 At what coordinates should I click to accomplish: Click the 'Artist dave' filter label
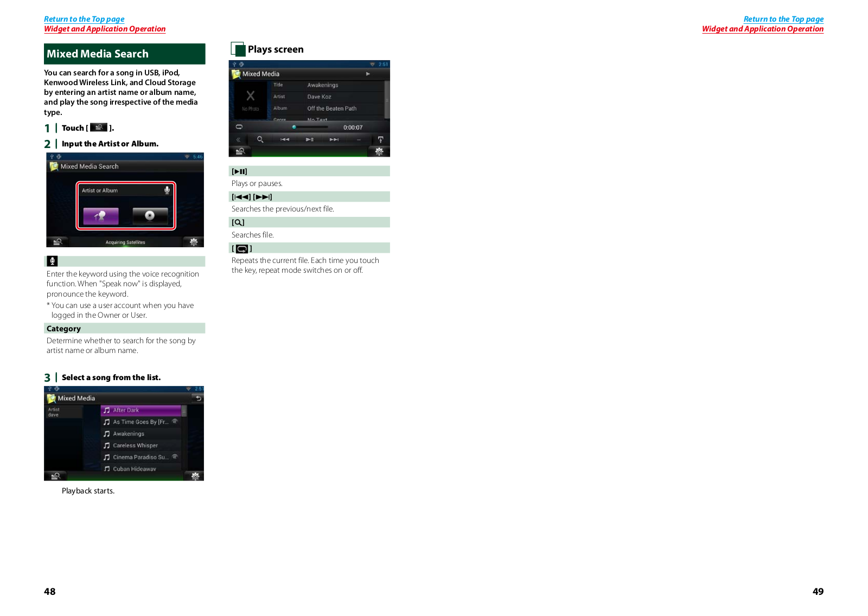pyautogui.click(x=63, y=412)
